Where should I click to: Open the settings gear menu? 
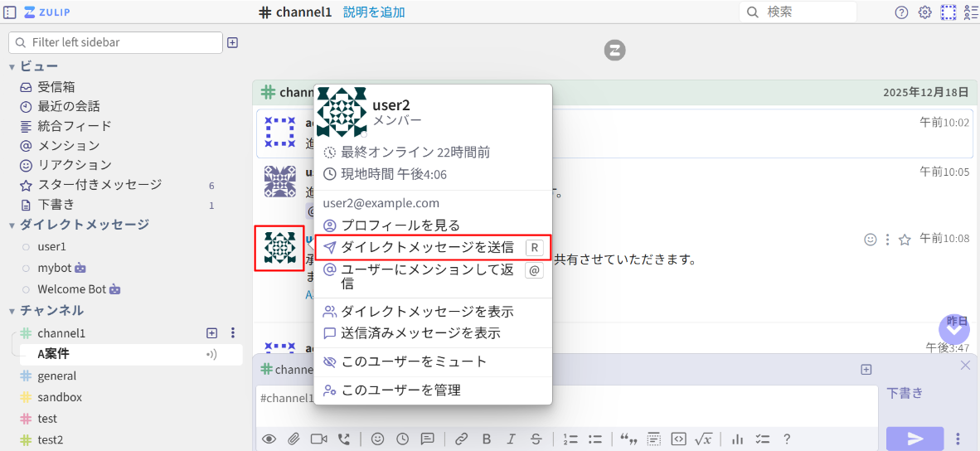(925, 12)
